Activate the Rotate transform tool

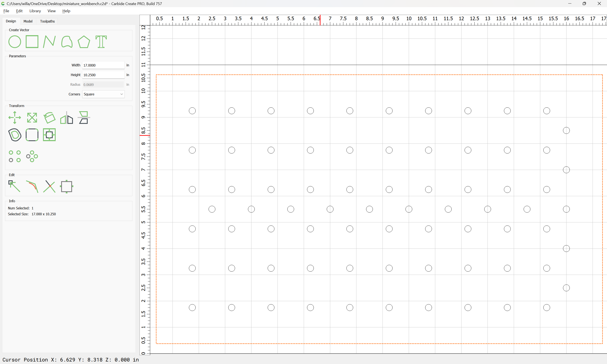click(x=49, y=118)
